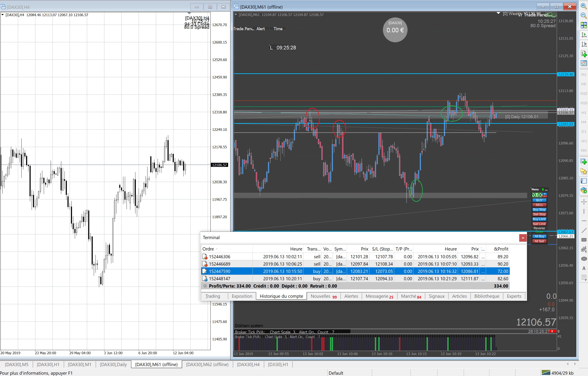Switch to the Trading terminal tab
Screen dimensions: 588x376
tap(212, 296)
